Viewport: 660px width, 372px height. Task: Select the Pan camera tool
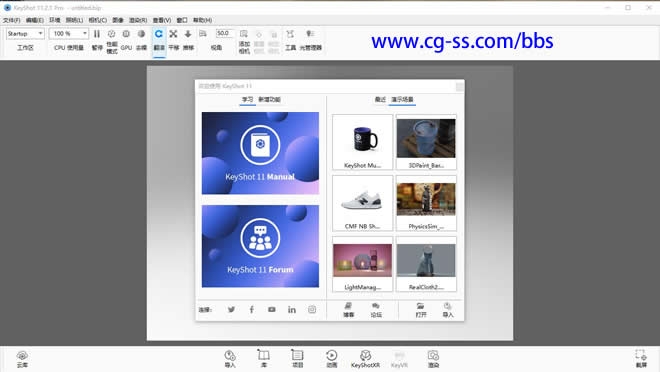point(173,40)
